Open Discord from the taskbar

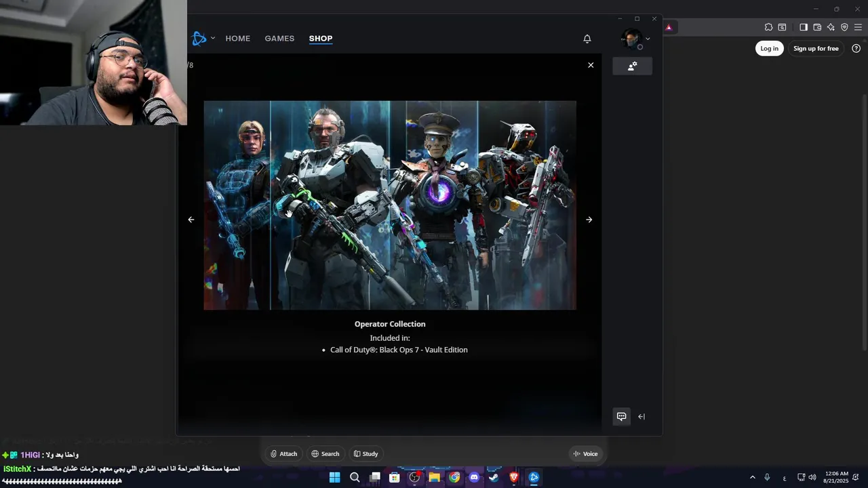[x=474, y=477]
